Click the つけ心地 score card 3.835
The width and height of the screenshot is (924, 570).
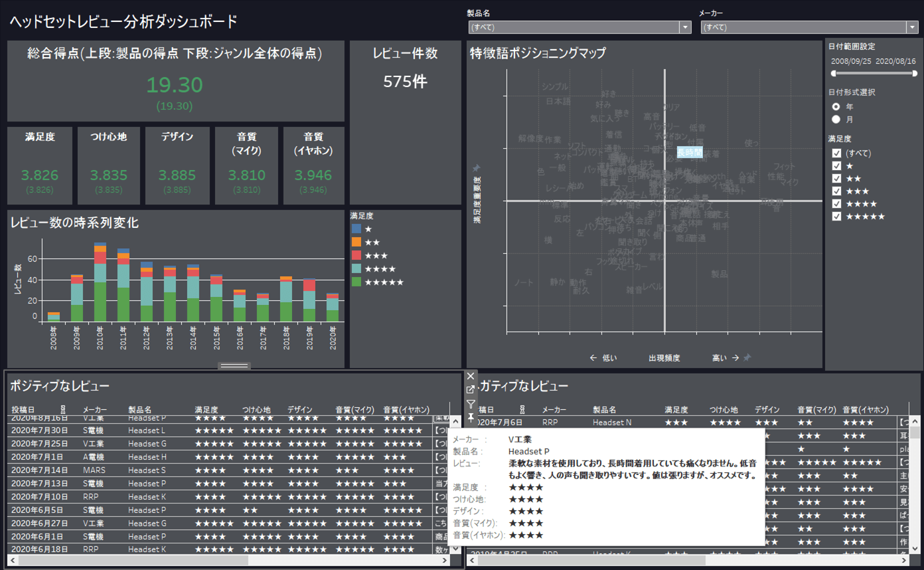[x=109, y=165]
